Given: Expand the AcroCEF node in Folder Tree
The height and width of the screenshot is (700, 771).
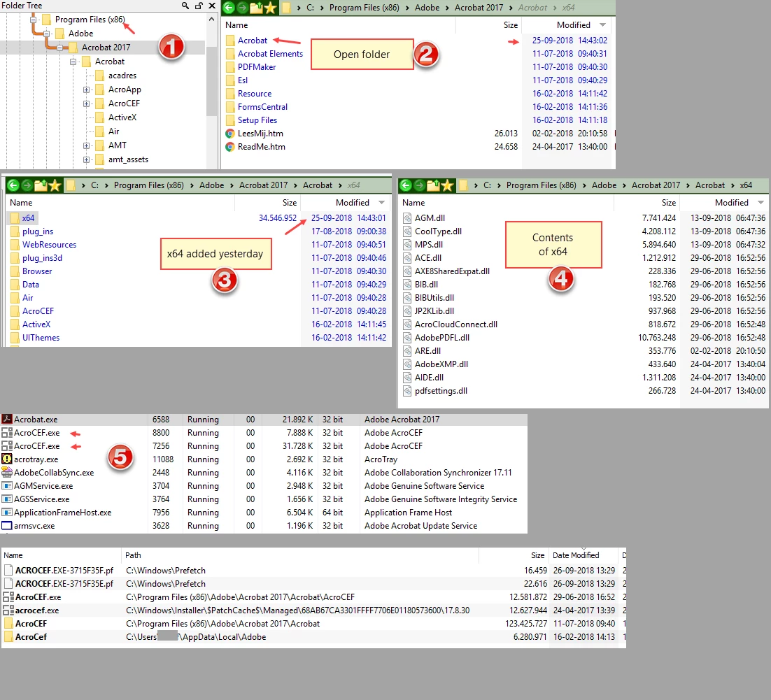Looking at the screenshot, I should click(x=86, y=103).
